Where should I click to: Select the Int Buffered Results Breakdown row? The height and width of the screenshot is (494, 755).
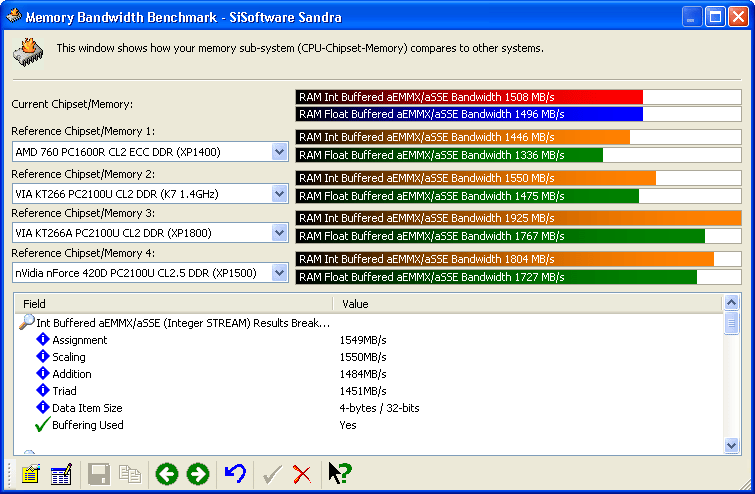[183, 323]
